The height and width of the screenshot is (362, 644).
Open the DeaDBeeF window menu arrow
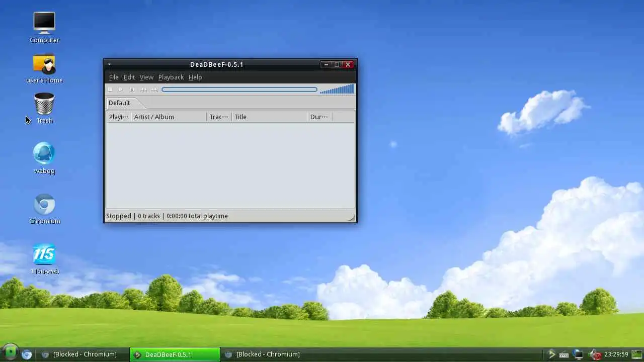point(109,64)
